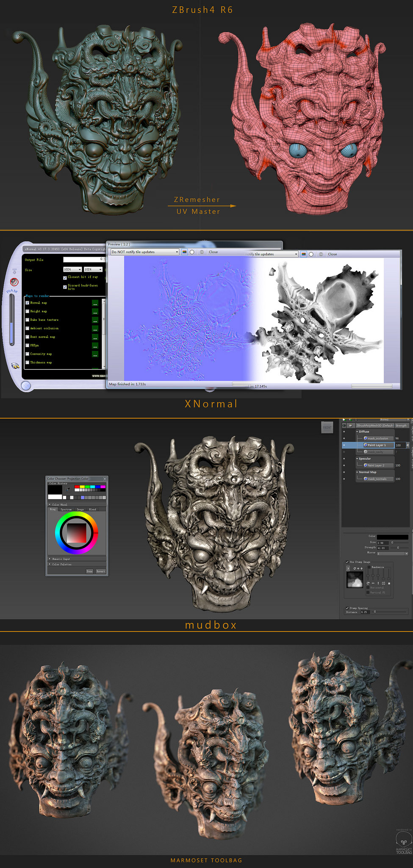This screenshot has height=868, width=413.
Task: Click the mask_occlusion layer globe icon
Action: click(x=366, y=438)
